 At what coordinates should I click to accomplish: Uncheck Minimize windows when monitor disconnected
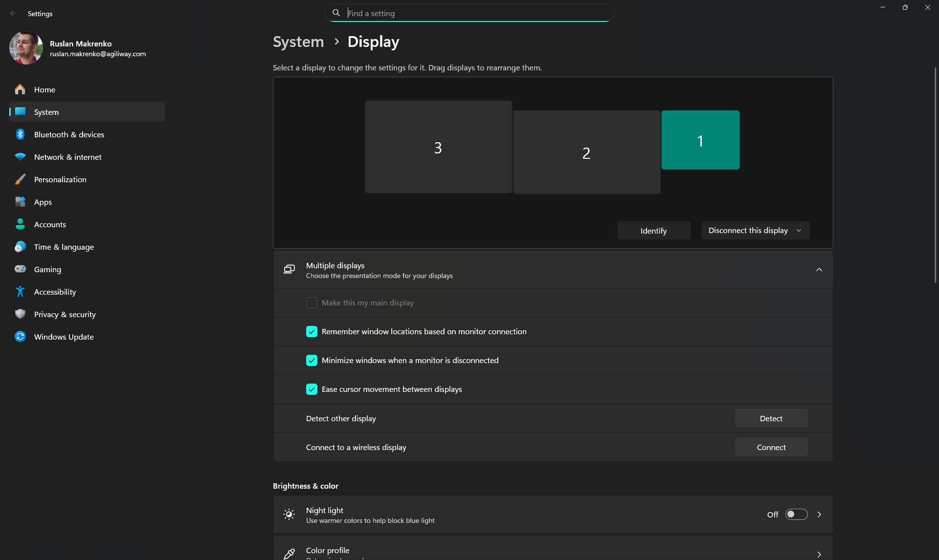312,360
